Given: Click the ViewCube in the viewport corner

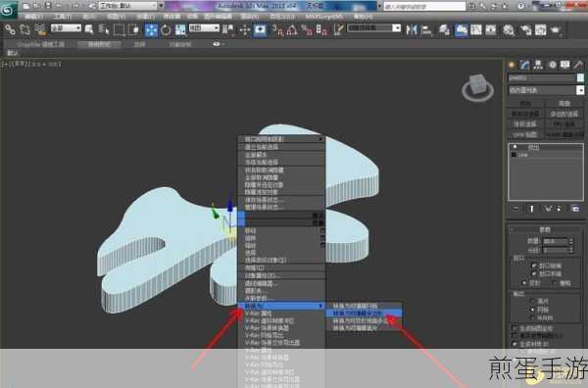Looking at the screenshot, I should pyautogui.click(x=478, y=88).
